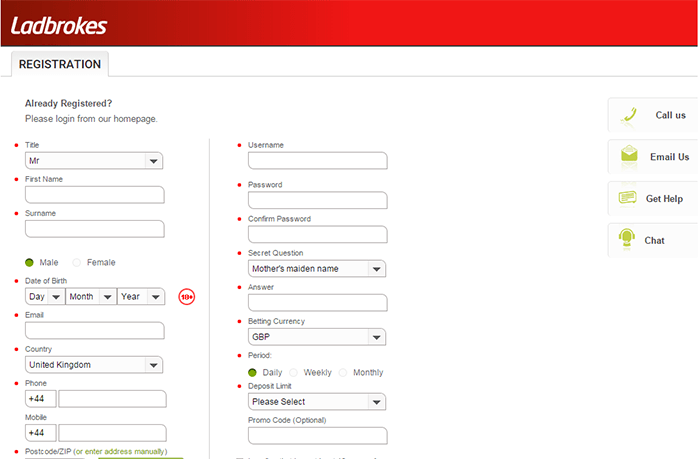Click the headset icon beside Chat
Viewport: 699px width, 459px height.
[x=627, y=237]
